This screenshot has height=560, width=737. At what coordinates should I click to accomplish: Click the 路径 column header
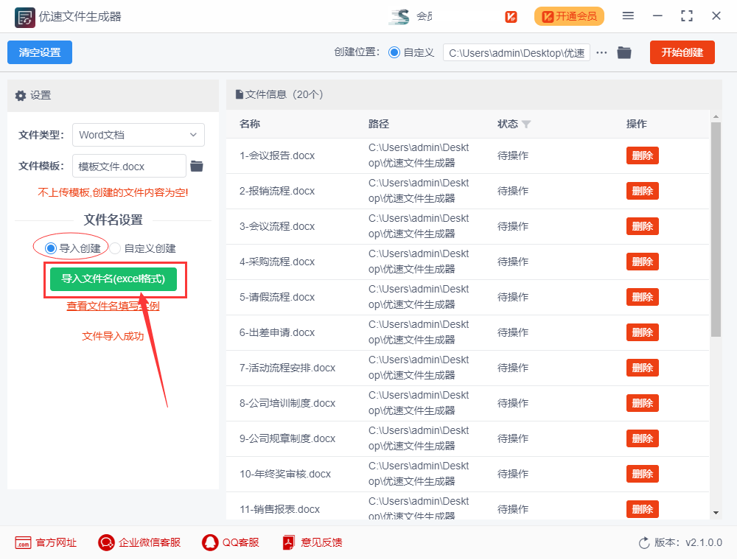[379, 124]
